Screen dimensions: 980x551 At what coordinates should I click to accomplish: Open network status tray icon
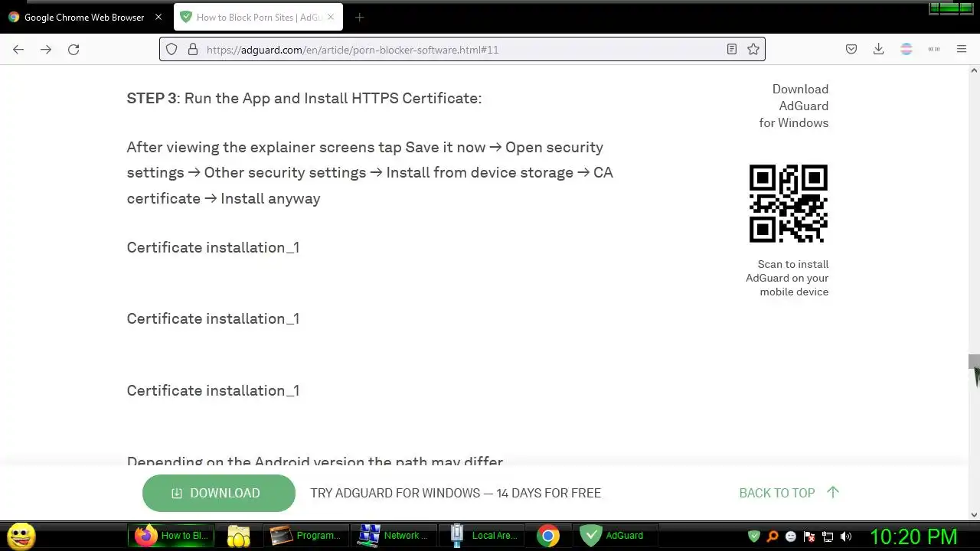pos(828,536)
